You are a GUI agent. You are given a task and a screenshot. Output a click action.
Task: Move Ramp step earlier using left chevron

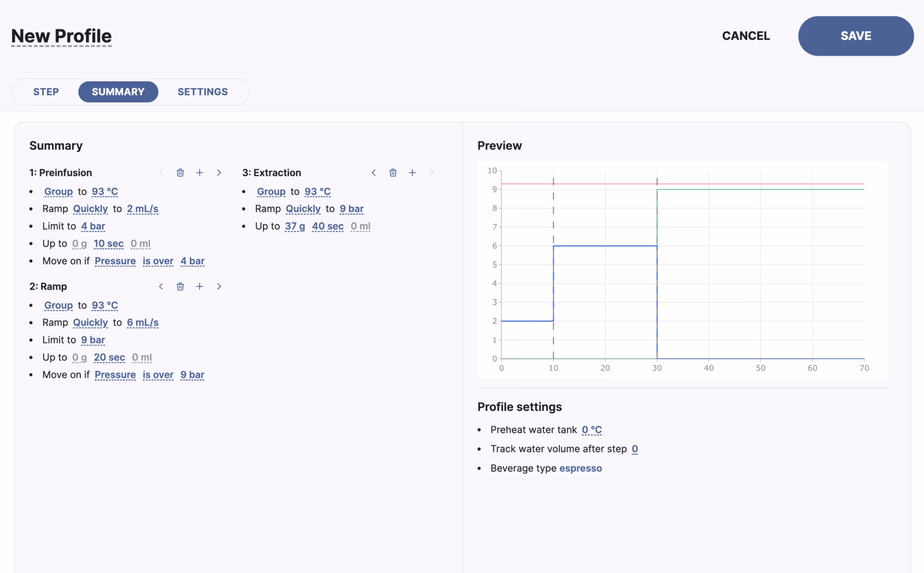pyautogui.click(x=161, y=286)
